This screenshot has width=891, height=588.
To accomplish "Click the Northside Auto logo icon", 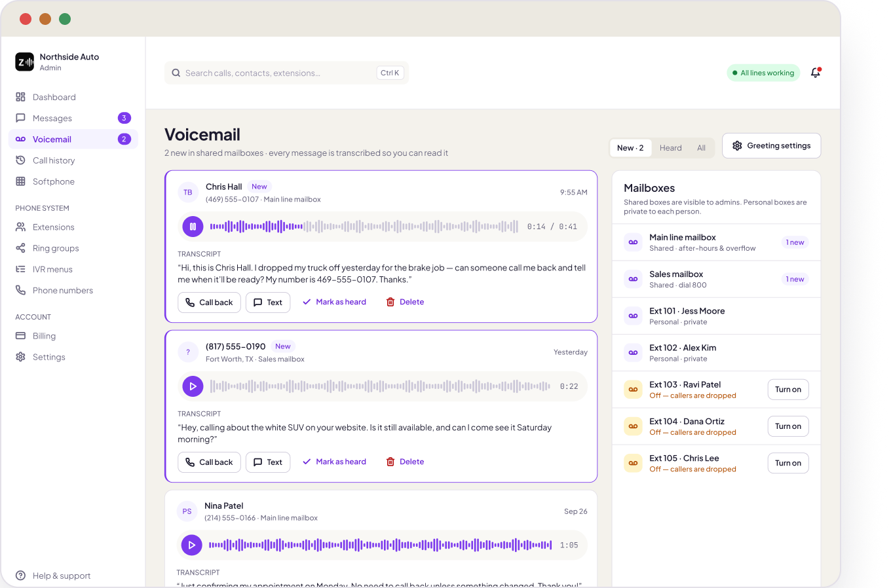I will [24, 62].
